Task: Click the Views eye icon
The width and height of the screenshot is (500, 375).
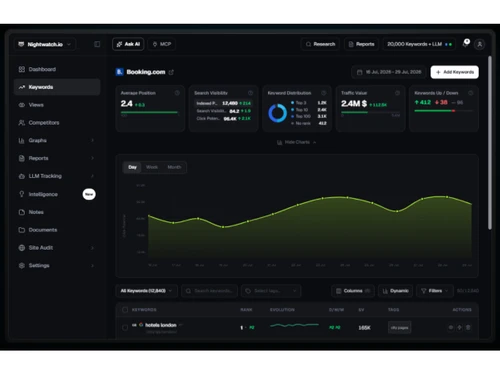Action: [x=22, y=105]
